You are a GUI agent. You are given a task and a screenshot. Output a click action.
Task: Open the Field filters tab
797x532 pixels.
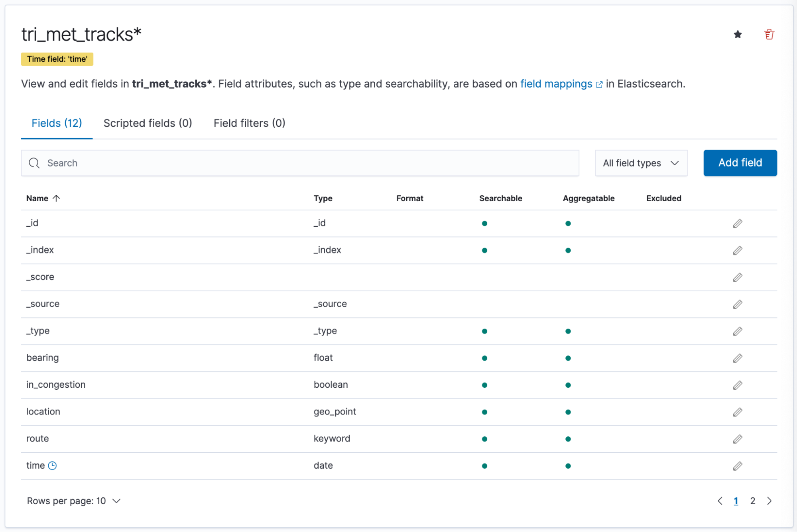pos(249,123)
